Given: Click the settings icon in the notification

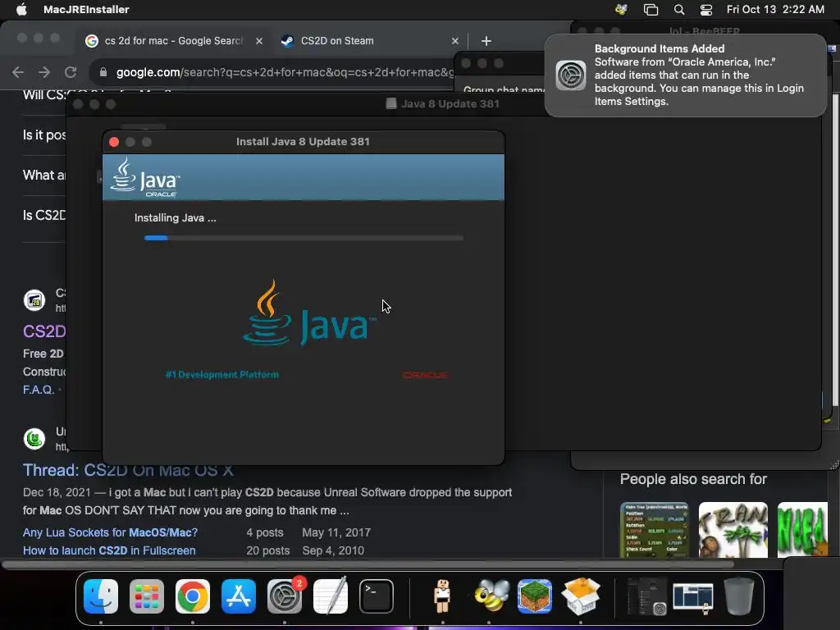Looking at the screenshot, I should [x=571, y=75].
